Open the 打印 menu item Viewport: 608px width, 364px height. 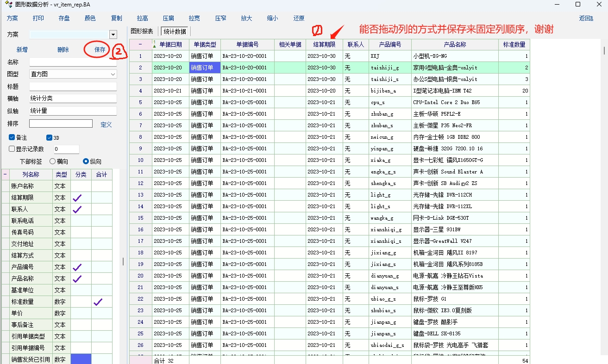[x=38, y=19]
